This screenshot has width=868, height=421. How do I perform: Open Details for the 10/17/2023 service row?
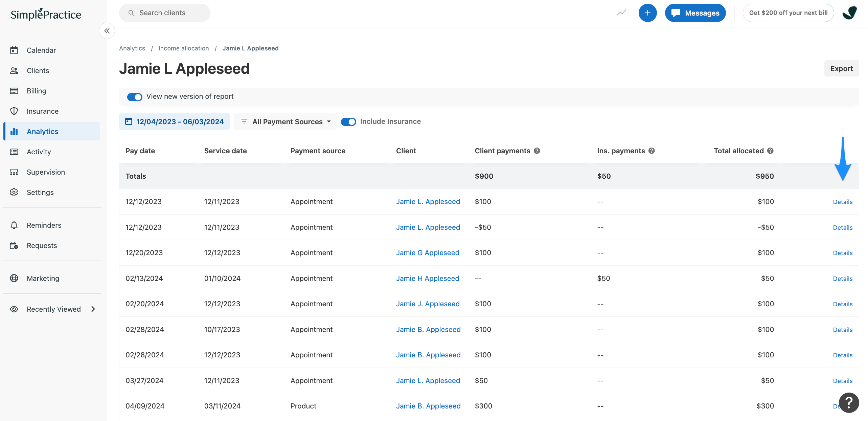pos(843,330)
